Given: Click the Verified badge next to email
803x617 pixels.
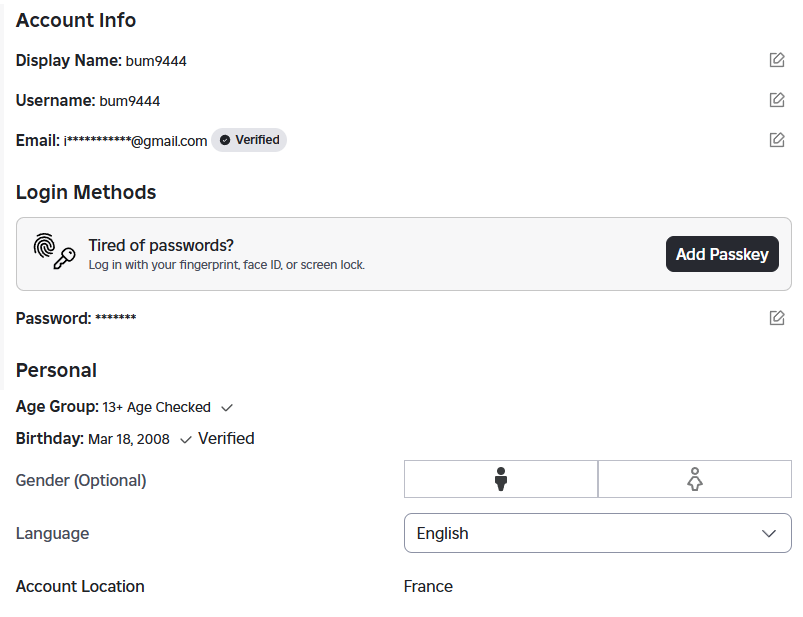Looking at the screenshot, I should 249,140.
